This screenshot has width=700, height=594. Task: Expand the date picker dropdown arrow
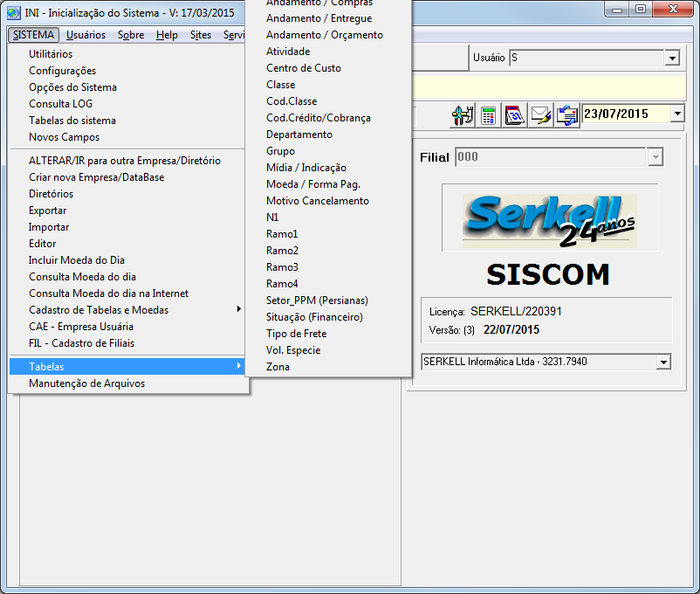coord(677,114)
